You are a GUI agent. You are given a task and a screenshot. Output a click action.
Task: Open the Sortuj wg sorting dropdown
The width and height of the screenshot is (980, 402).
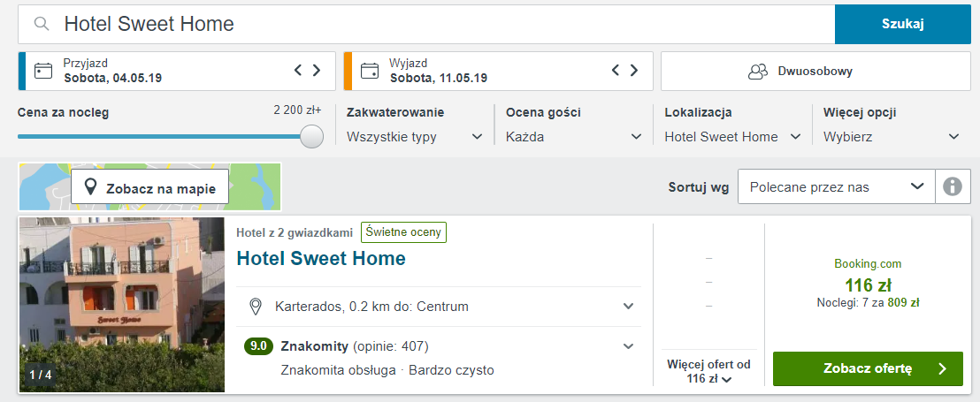pos(836,186)
